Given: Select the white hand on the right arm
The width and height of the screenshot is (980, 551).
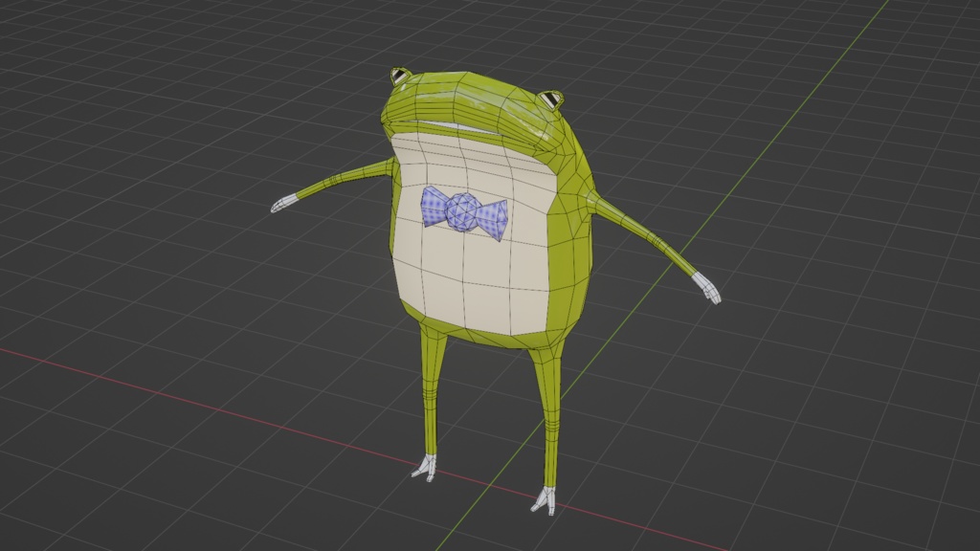Looking at the screenshot, I should pos(707,289).
